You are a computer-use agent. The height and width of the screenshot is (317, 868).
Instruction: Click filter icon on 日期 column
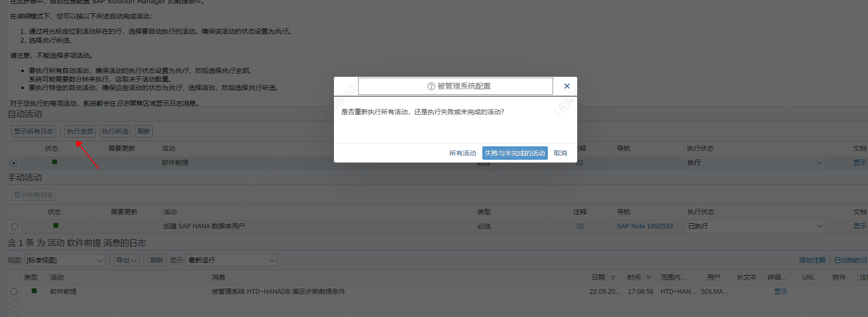613,278
